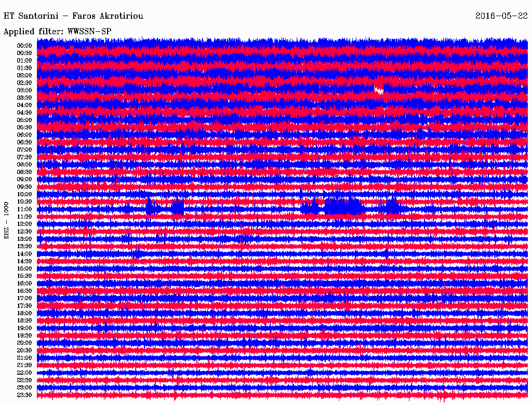
Task: Select the 16:30 time label
Action: coord(24,291)
